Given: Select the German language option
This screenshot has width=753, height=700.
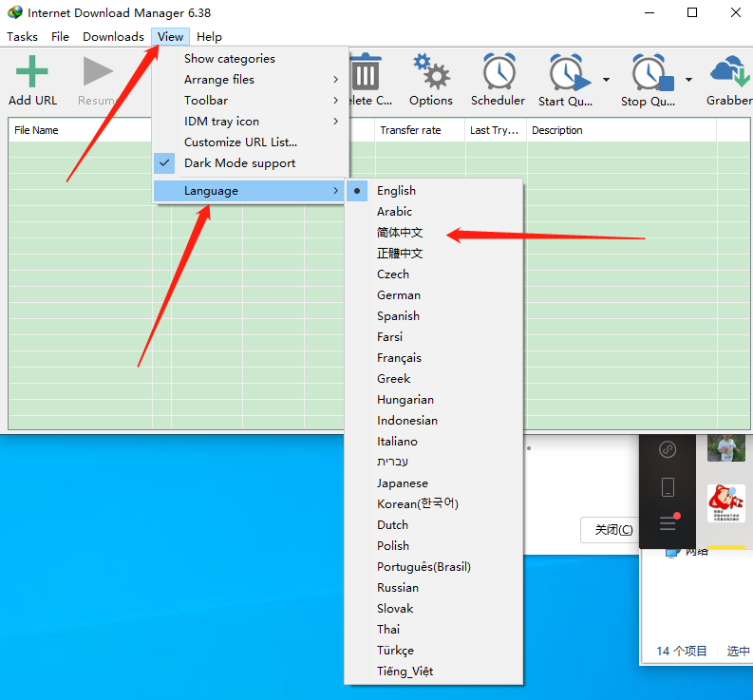Looking at the screenshot, I should pos(434,295).
